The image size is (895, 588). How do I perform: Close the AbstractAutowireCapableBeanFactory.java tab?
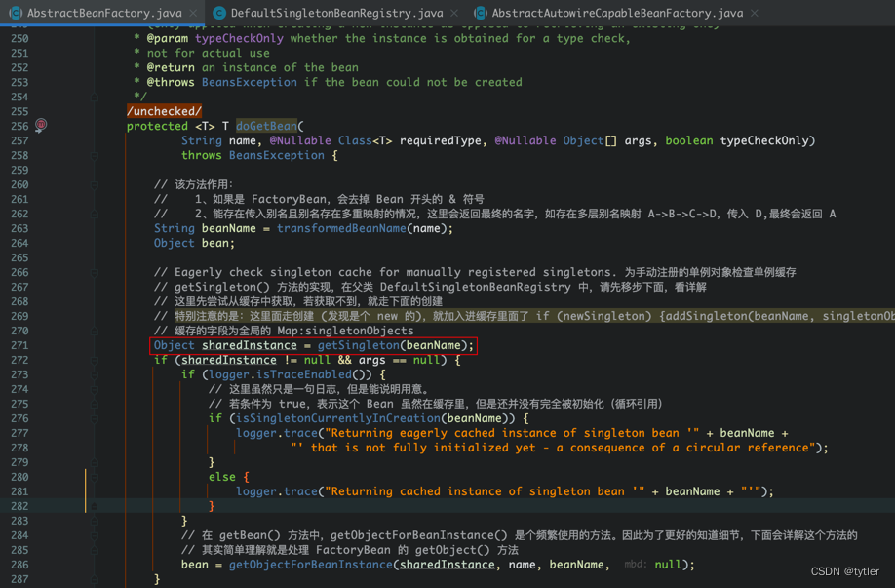(755, 13)
